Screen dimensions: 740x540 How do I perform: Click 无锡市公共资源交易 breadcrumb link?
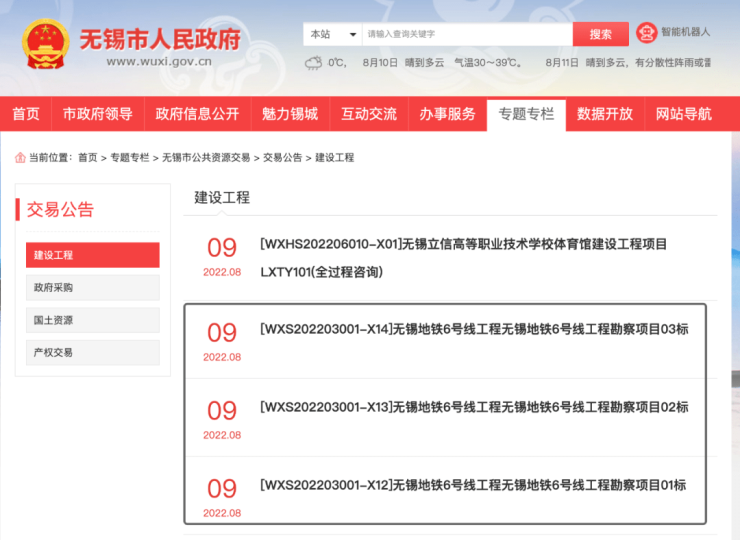[x=206, y=158]
